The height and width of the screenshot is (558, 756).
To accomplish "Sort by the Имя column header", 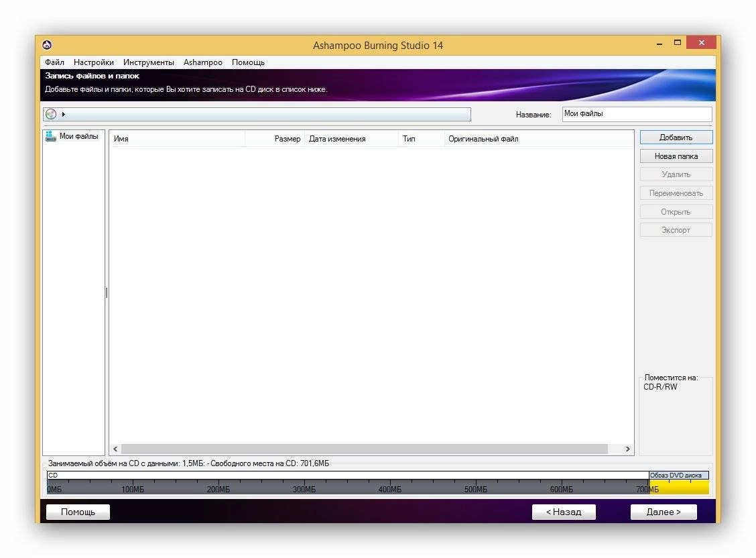I will (x=178, y=139).
